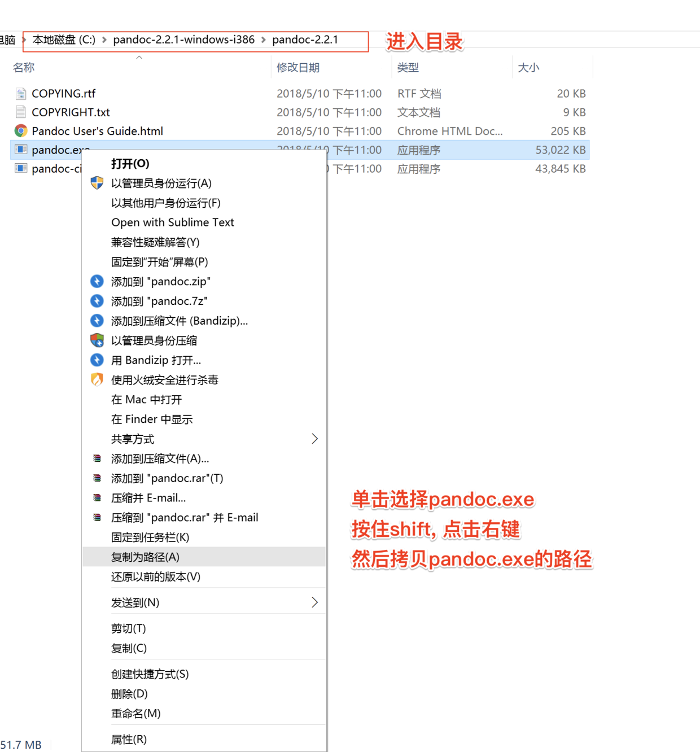
Task: Click the WinRAR icon beside 压缩并 E-mail...
Action: [97, 498]
